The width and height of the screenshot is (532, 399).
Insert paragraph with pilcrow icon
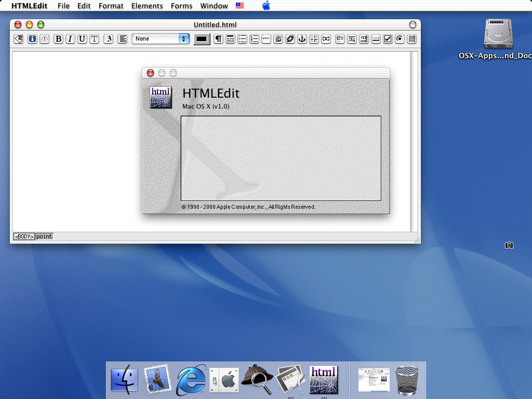(219, 39)
